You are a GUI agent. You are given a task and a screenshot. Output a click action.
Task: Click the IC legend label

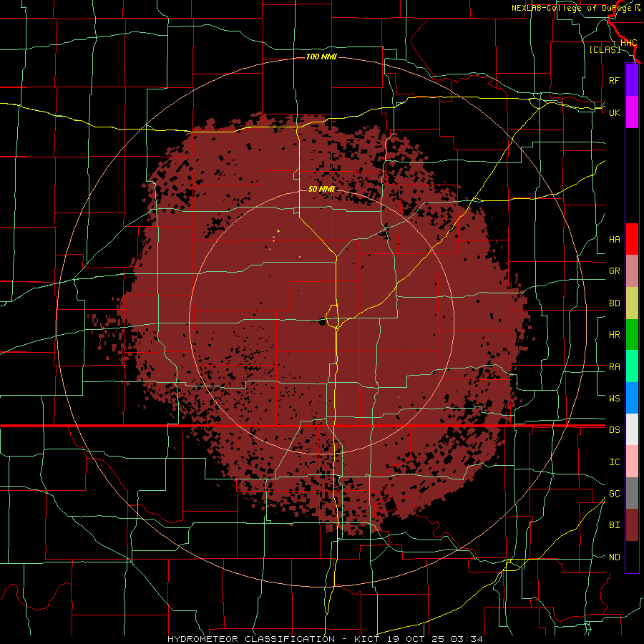coord(614,462)
